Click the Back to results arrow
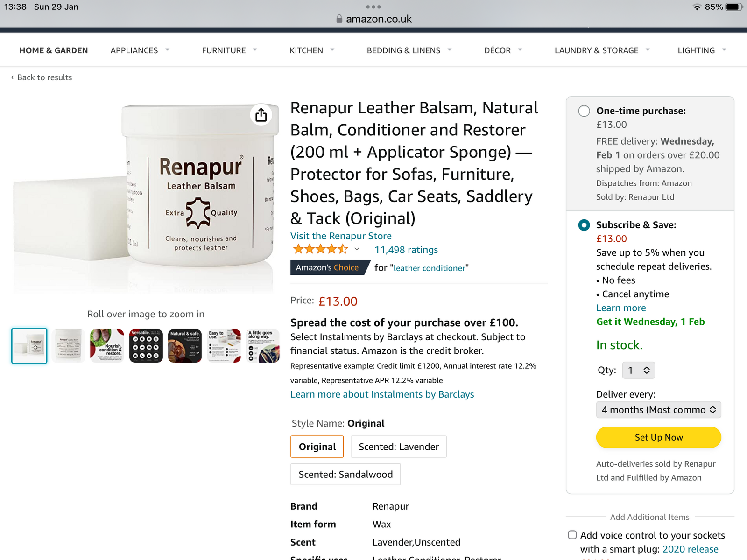The height and width of the screenshot is (560, 747). (13, 77)
